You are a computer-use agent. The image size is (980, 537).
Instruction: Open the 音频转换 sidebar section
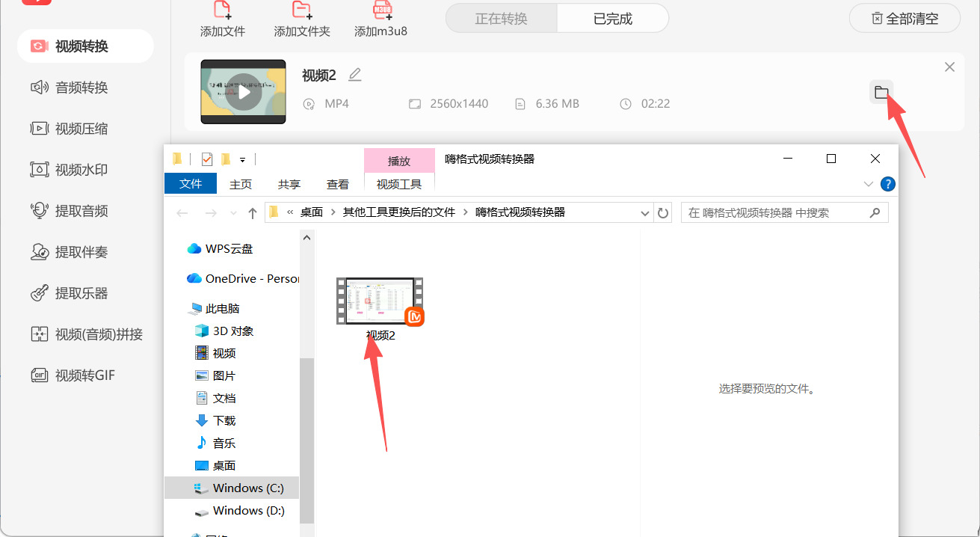point(70,88)
